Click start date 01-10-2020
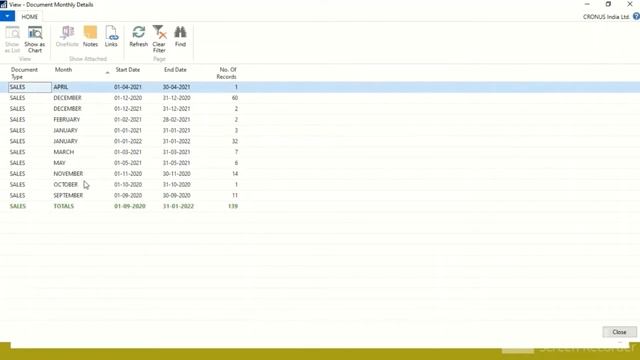Viewport: 640px width, 360px height. point(128,184)
